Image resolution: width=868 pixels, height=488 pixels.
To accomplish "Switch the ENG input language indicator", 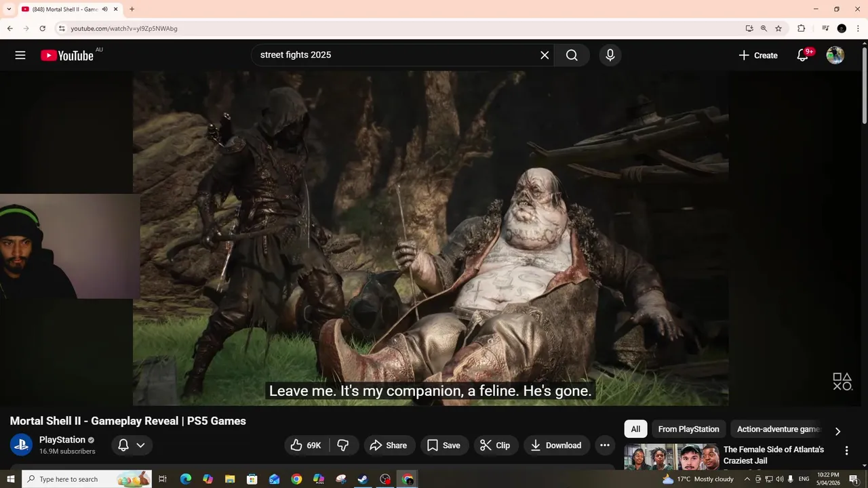I will [x=804, y=479].
